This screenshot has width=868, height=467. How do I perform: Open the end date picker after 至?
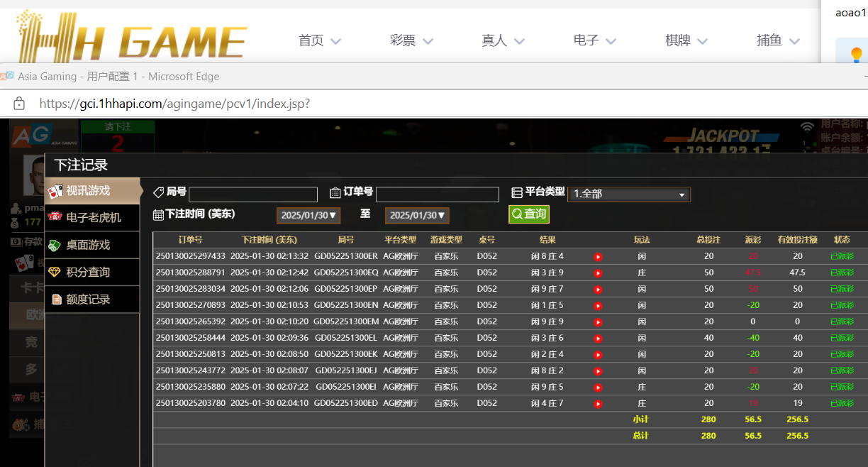pos(417,215)
